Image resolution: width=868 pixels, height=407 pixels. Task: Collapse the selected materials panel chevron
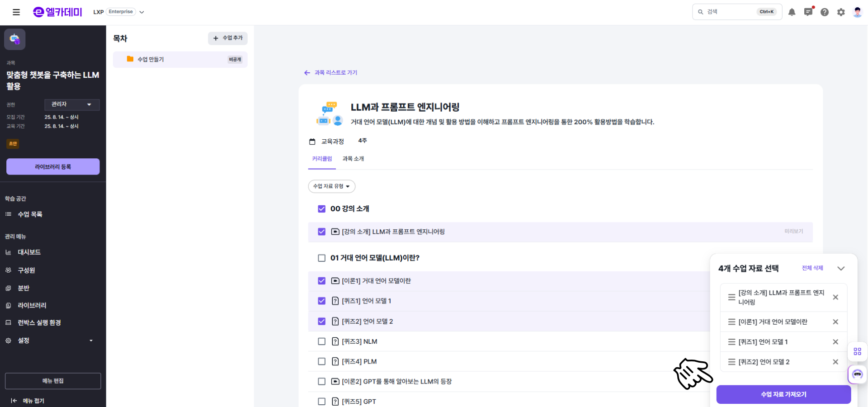[841, 268]
